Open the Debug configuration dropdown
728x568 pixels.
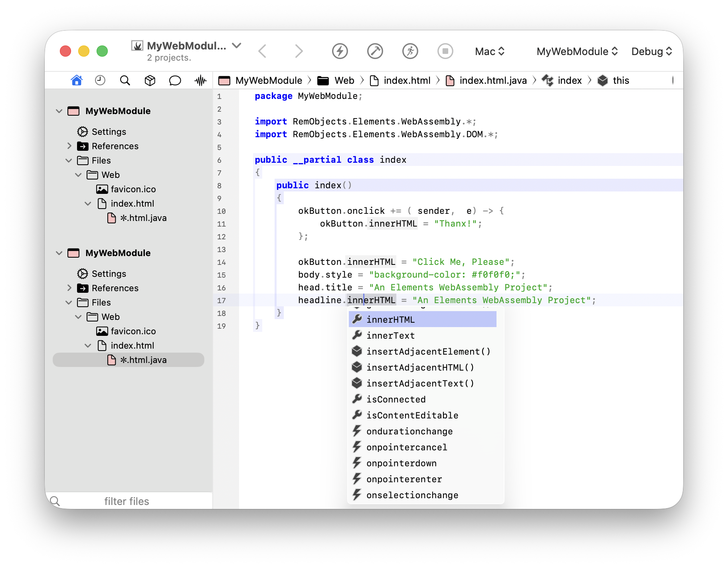pos(652,51)
